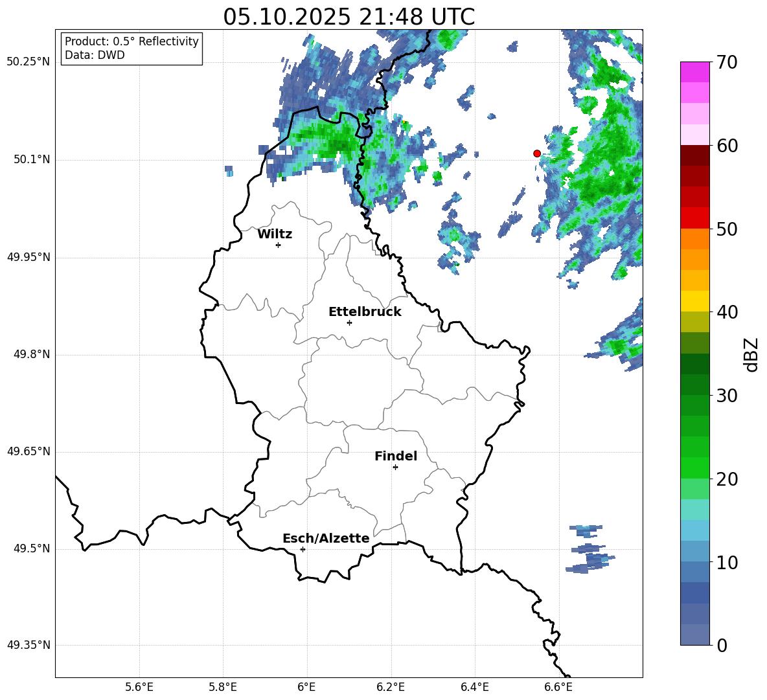Image resolution: width=767 pixels, height=700 pixels.
Task: Click the 49.35°N latitude label
Action: pos(29,645)
